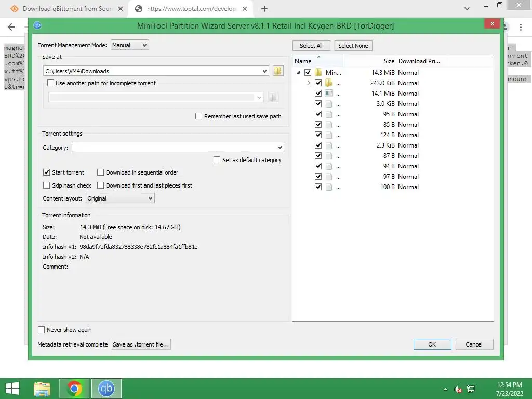
Task: Close the add torrent dialog window
Action: (x=493, y=23)
